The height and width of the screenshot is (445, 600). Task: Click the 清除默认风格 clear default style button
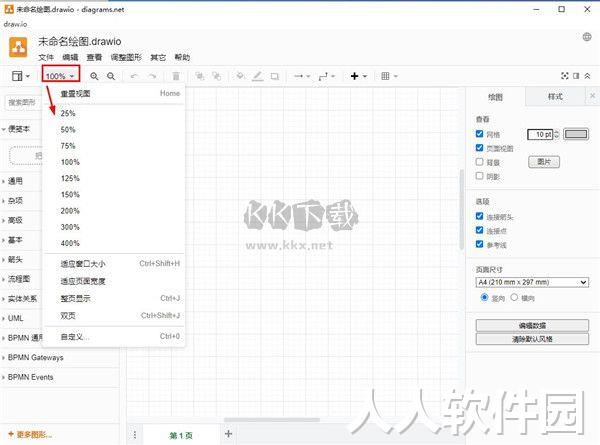(532, 339)
